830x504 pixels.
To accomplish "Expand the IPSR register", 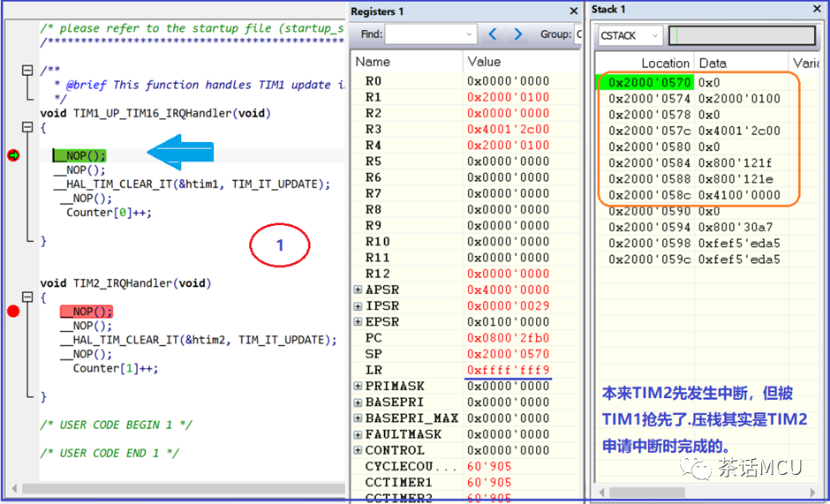I will tap(358, 306).
